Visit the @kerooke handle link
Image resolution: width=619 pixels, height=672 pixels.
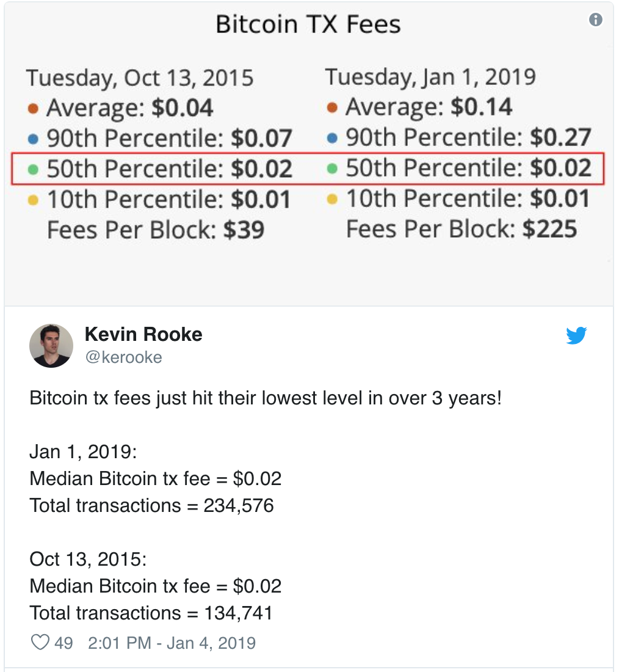pos(124,357)
